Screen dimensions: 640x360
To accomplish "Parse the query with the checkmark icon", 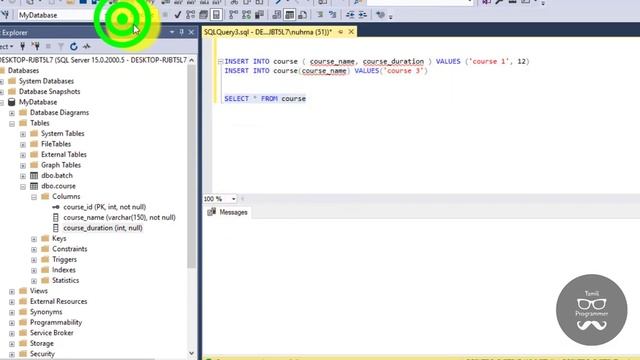I will 178,15.
